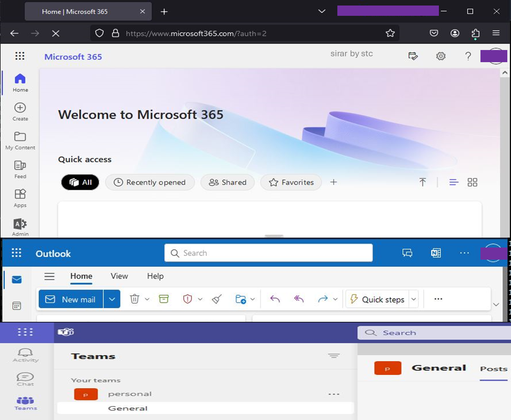Open the Outlook Mail icon in sidebar

pos(17,280)
